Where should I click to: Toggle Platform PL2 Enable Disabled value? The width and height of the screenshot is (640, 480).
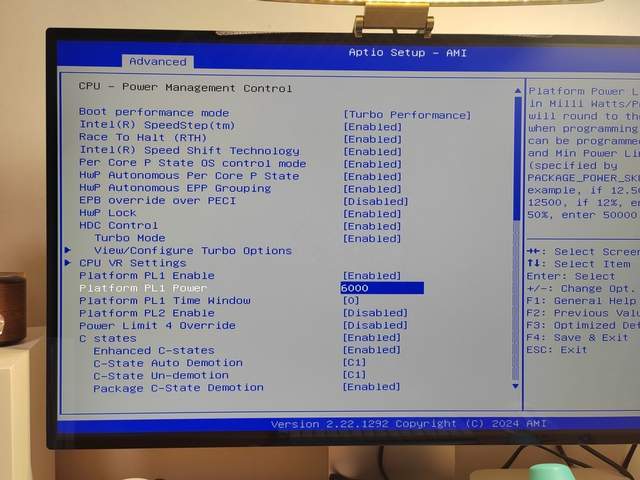[375, 313]
